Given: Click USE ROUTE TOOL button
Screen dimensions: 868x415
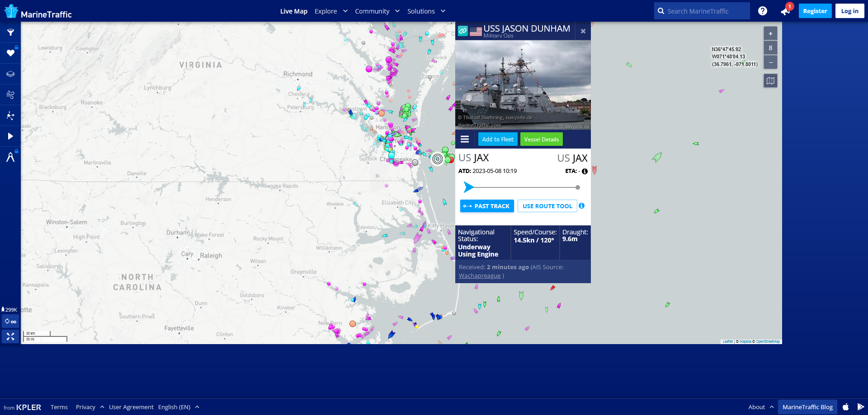Looking at the screenshot, I should [x=547, y=206].
